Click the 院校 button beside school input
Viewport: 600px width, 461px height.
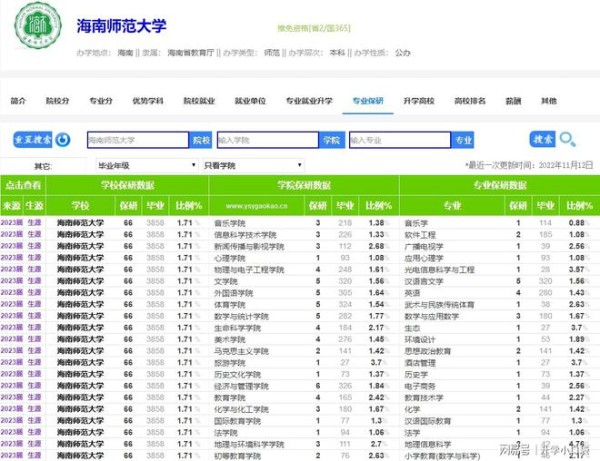(x=201, y=140)
